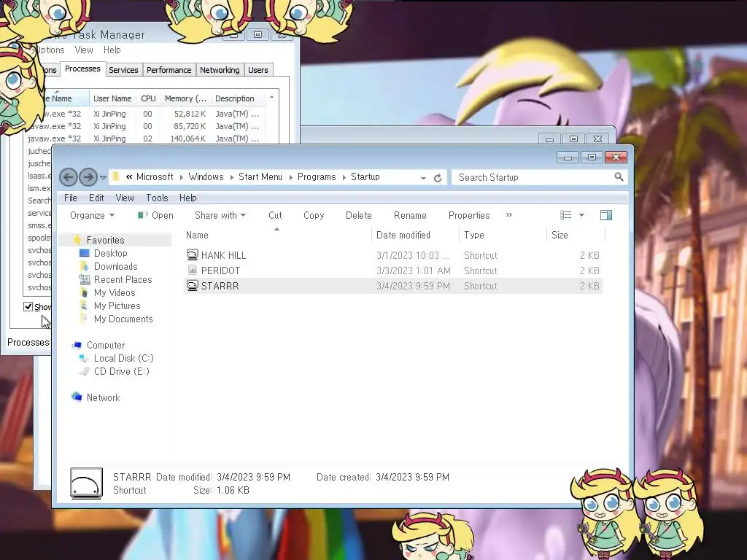Switch to Users tab in Task Manager
Viewport: 747px width, 560px height.
258,70
